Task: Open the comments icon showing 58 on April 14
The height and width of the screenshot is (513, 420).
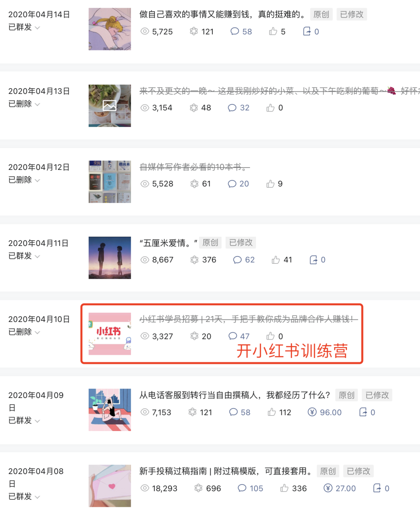Action: coord(234,31)
